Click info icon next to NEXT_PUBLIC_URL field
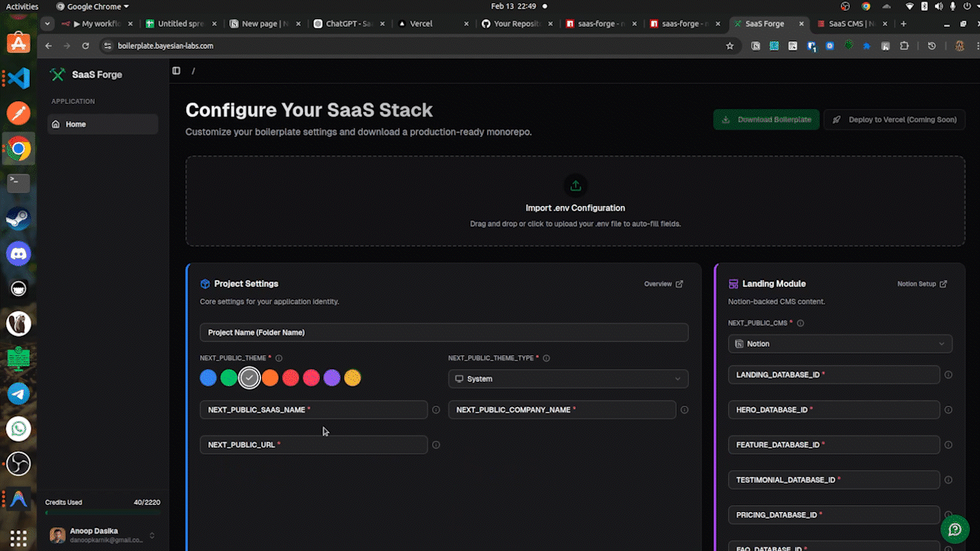Image resolution: width=980 pixels, height=551 pixels. click(436, 445)
